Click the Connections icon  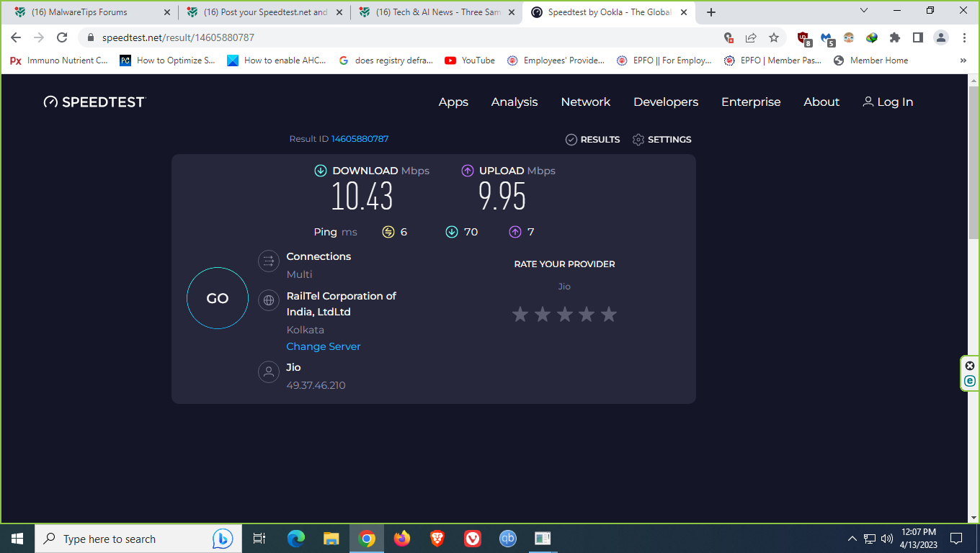pyautogui.click(x=268, y=261)
